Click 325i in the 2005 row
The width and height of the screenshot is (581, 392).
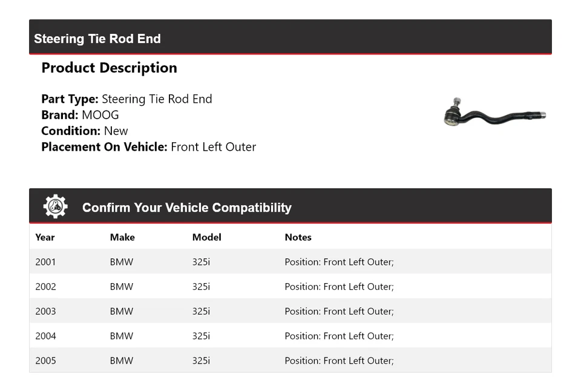(x=201, y=361)
